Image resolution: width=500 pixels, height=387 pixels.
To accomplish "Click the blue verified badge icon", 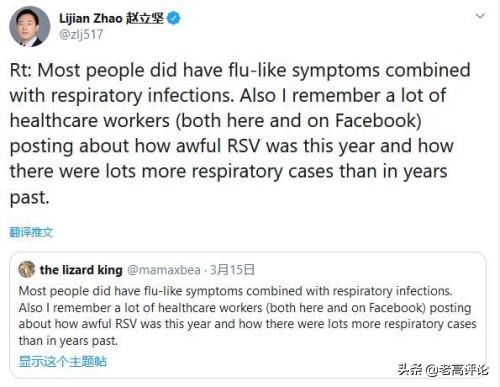I will (x=173, y=18).
